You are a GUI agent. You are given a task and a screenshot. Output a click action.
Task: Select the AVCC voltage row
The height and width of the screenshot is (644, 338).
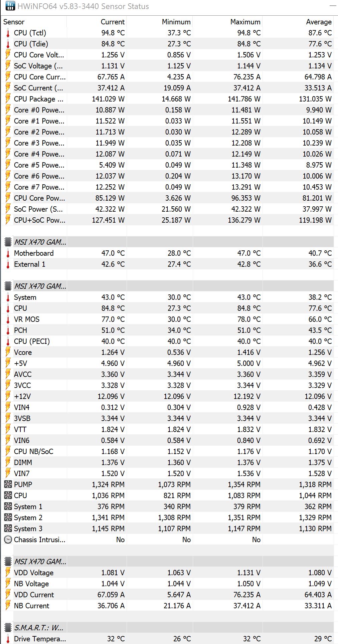pos(167,374)
